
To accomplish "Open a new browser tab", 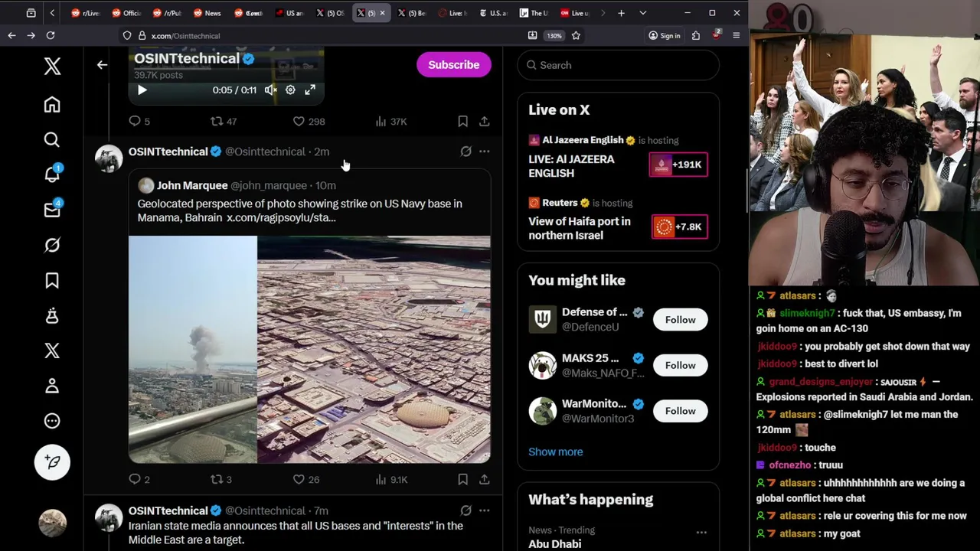I will click(x=621, y=13).
